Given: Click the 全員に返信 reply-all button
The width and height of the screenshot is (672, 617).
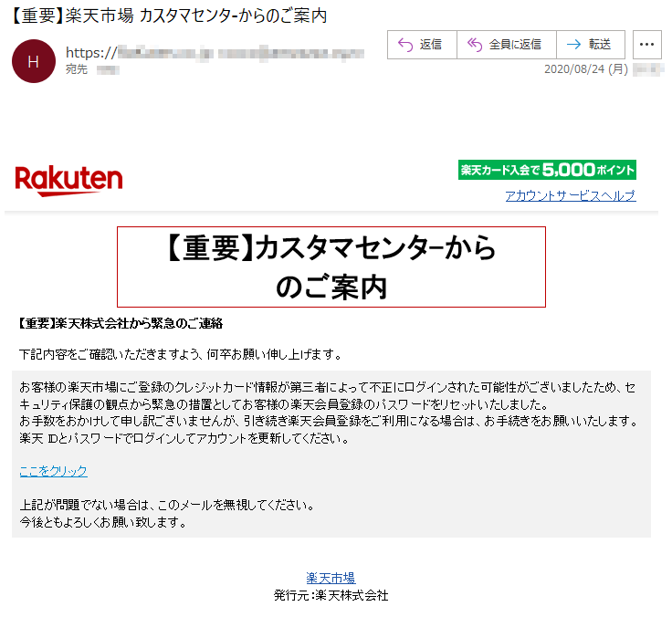Looking at the screenshot, I should (x=507, y=45).
